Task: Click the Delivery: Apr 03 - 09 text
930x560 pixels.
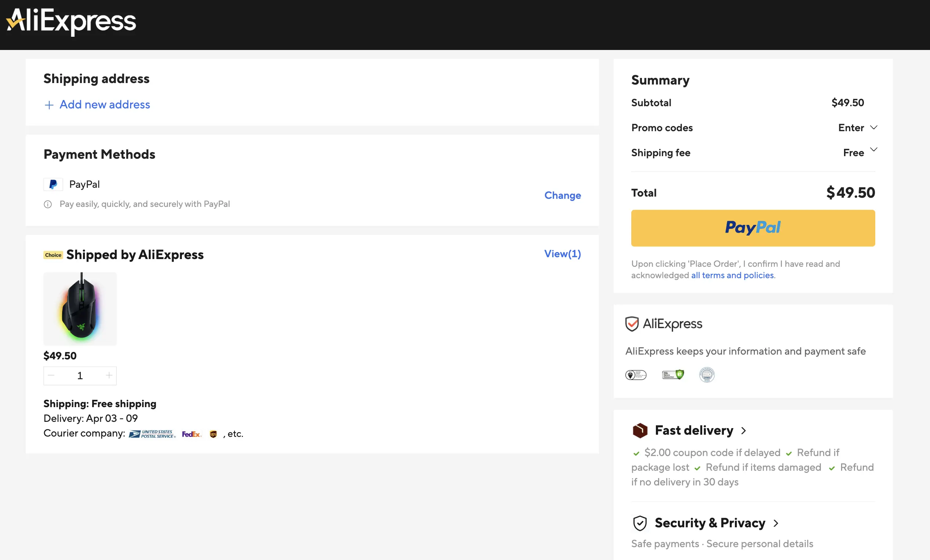Action: (x=90, y=418)
